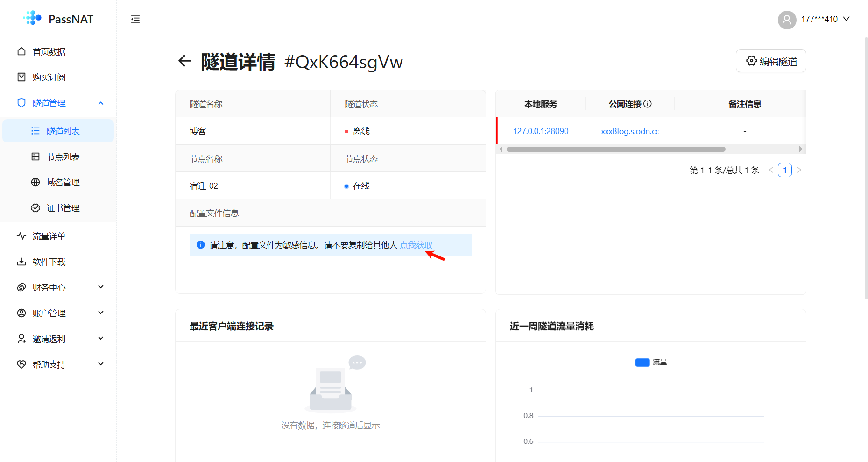This screenshot has height=462, width=868.
Task: Expand the 账户管理 menu
Action: click(x=101, y=313)
